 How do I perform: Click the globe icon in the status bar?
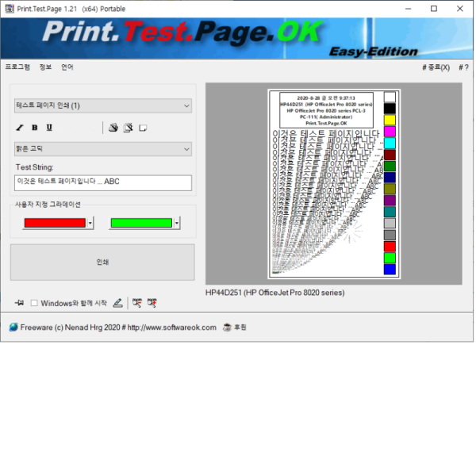(x=13, y=328)
